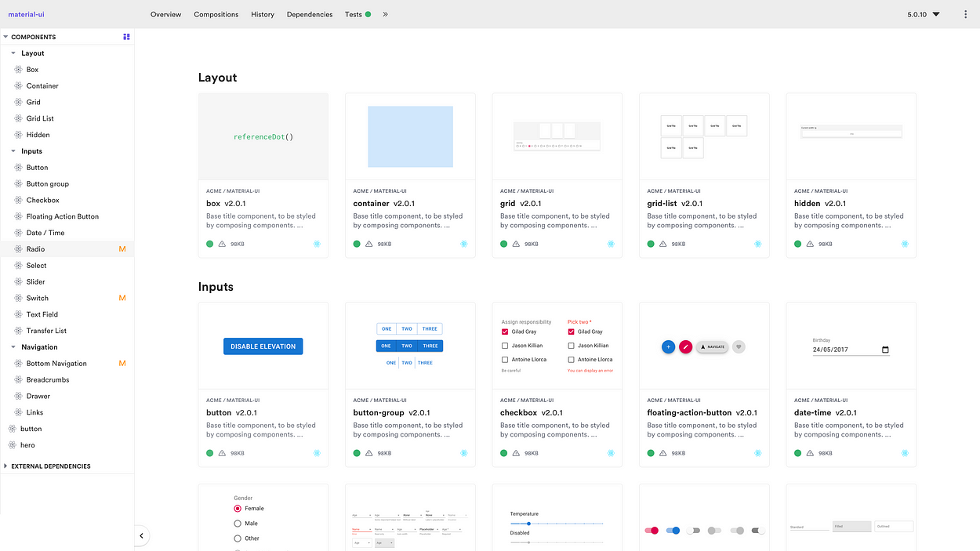Check Jason Killian under Assign responsibility

505,346
